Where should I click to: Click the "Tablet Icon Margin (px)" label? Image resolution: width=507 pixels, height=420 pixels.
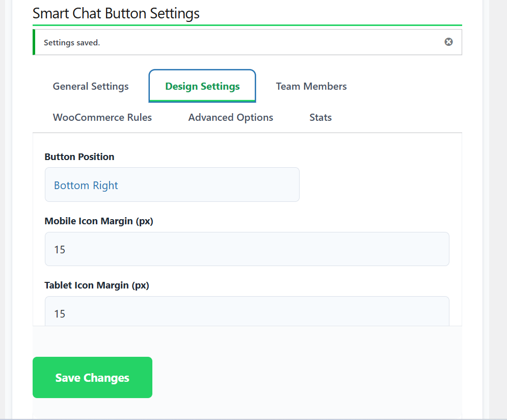(97, 285)
